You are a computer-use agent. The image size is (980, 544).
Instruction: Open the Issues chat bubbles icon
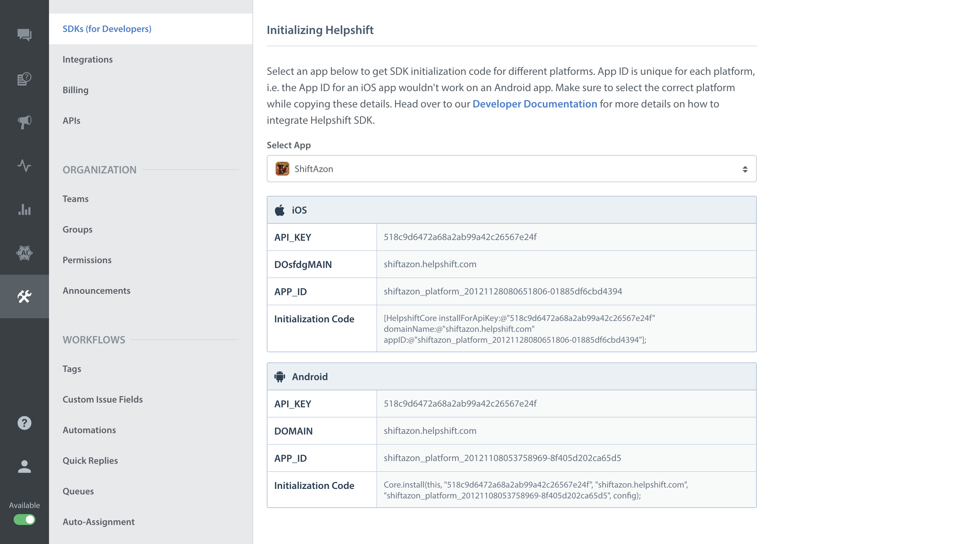(24, 35)
